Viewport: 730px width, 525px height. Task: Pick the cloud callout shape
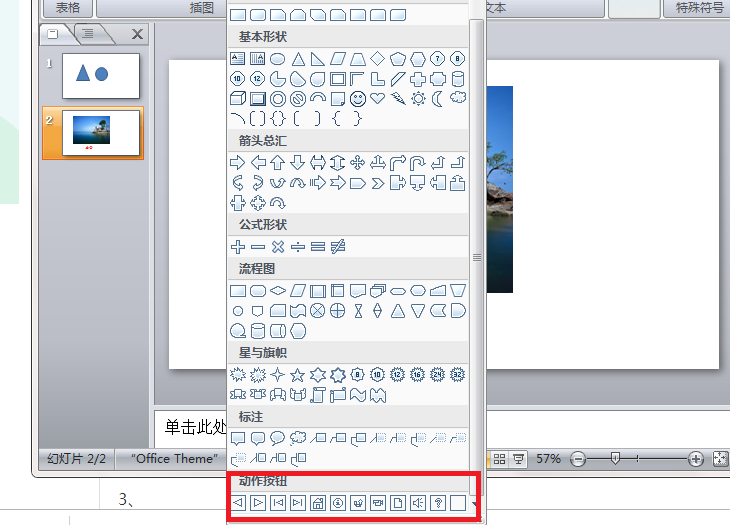[x=297, y=438]
